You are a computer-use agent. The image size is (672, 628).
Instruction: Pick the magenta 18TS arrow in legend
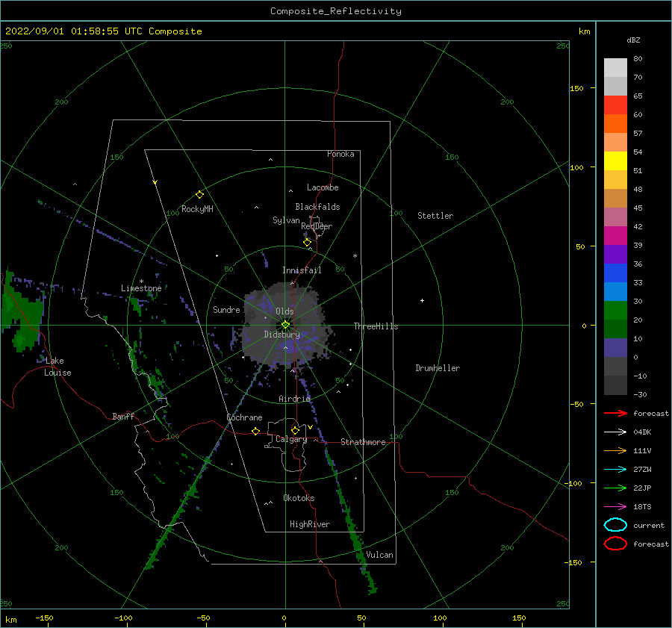(615, 507)
